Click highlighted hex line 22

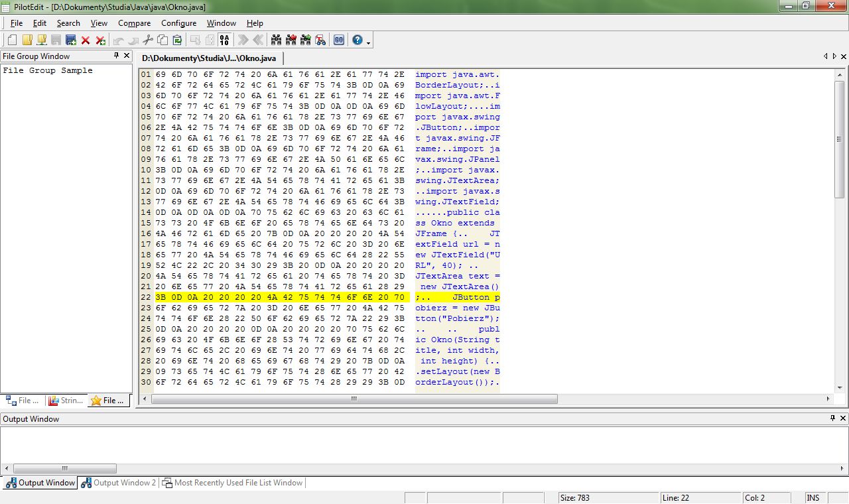(x=281, y=297)
